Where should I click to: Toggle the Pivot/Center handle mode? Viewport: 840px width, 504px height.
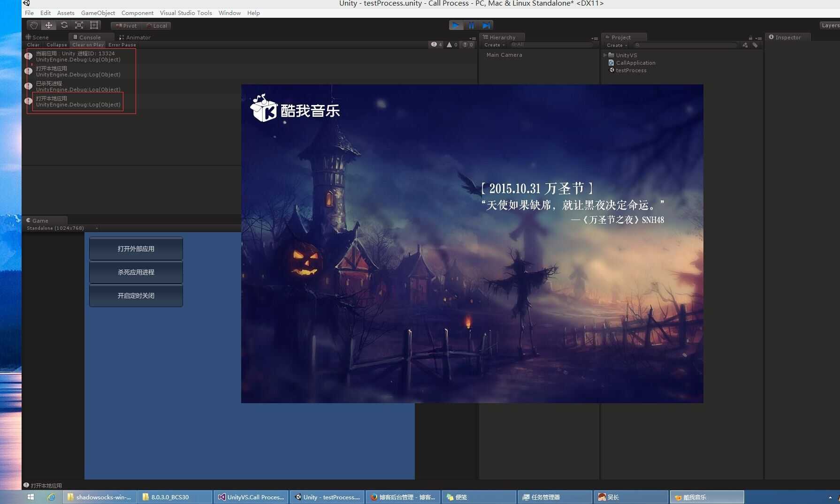pos(126,26)
